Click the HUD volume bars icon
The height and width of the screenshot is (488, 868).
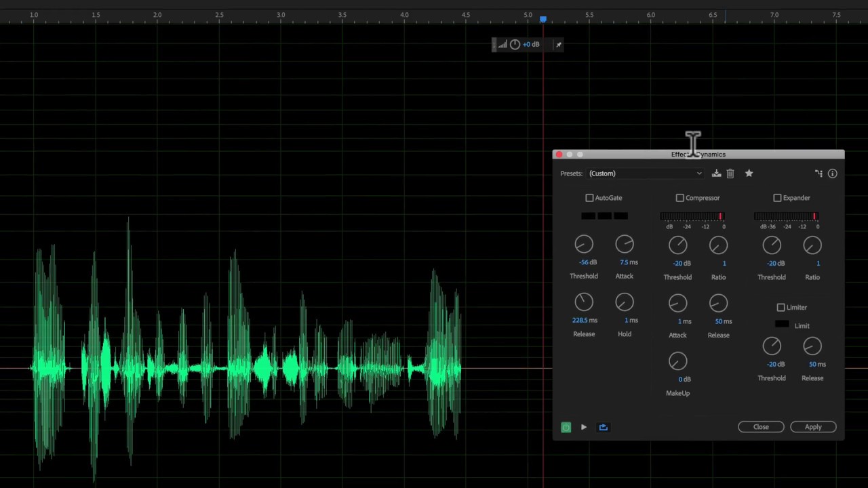click(502, 45)
